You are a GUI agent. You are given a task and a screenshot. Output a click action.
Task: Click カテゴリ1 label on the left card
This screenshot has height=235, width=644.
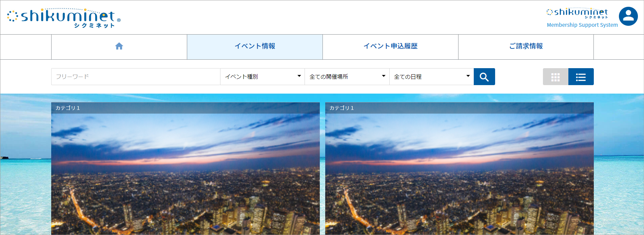point(68,108)
